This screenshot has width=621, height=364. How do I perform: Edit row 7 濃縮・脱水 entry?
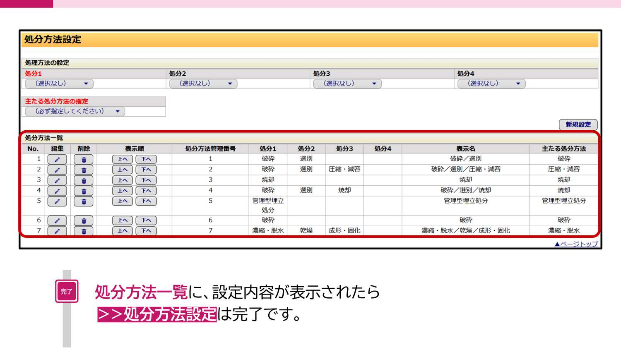[x=57, y=231]
